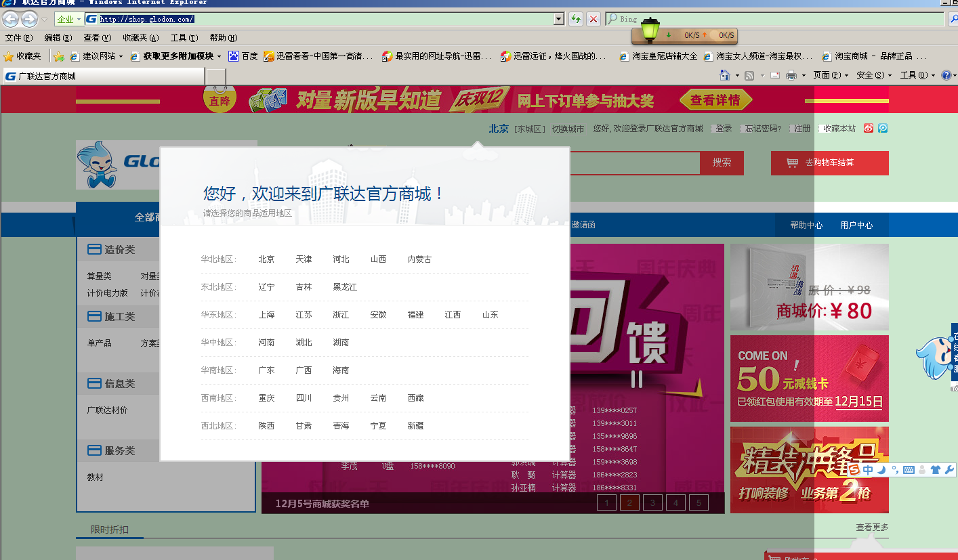Click the 搜索 search button
This screenshot has width=958, height=560.
click(722, 163)
